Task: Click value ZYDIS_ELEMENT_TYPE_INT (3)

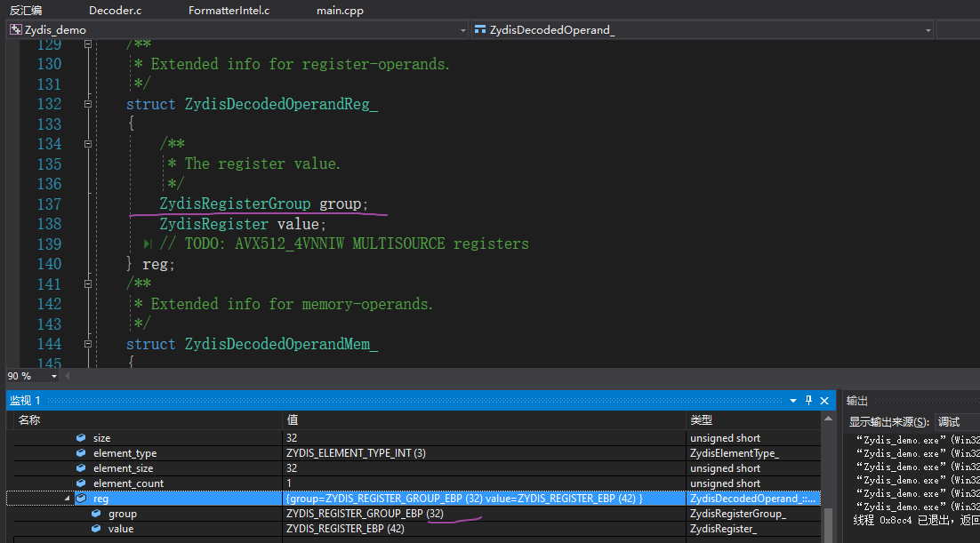Action: tap(356, 453)
